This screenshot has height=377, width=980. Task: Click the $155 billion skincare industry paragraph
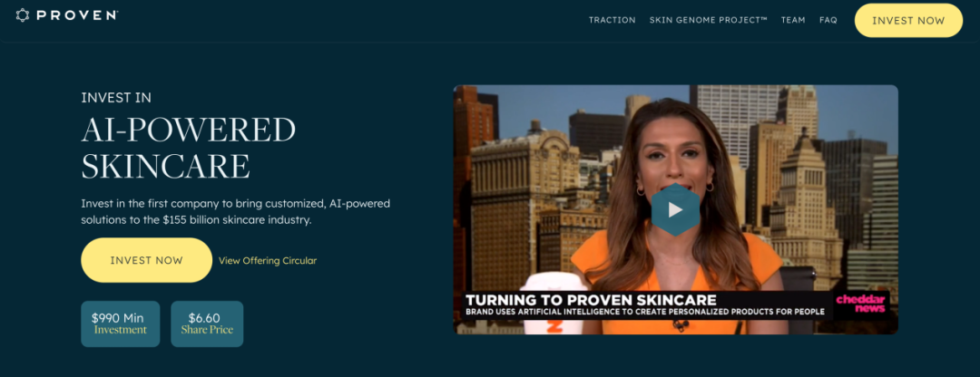click(x=236, y=212)
